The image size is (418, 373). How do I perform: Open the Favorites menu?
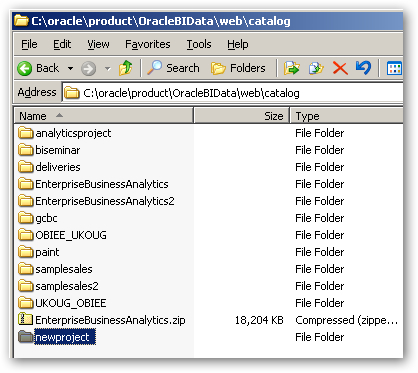coord(148,44)
